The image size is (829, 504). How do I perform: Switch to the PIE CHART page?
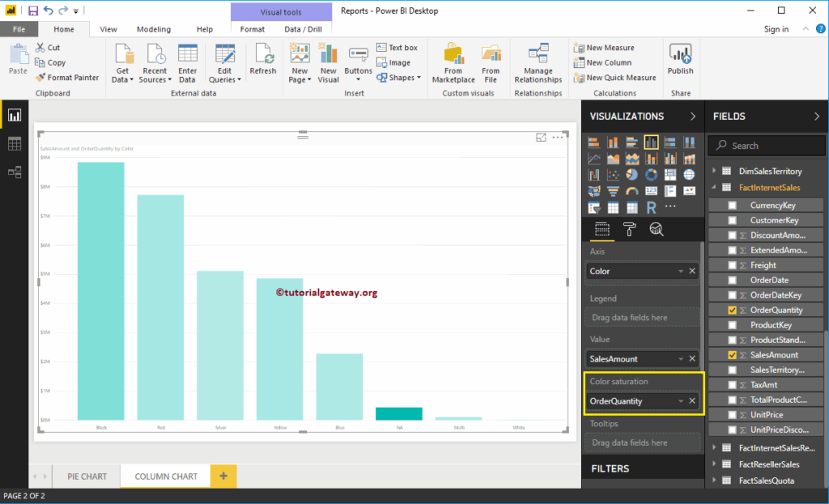click(x=87, y=476)
